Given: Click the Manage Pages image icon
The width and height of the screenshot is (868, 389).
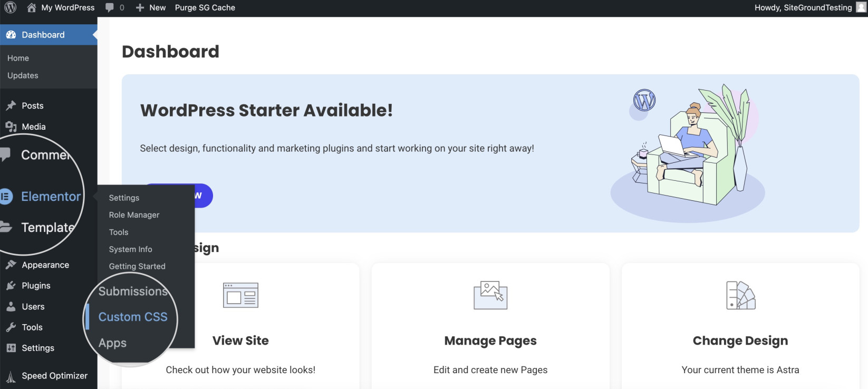Looking at the screenshot, I should point(490,295).
